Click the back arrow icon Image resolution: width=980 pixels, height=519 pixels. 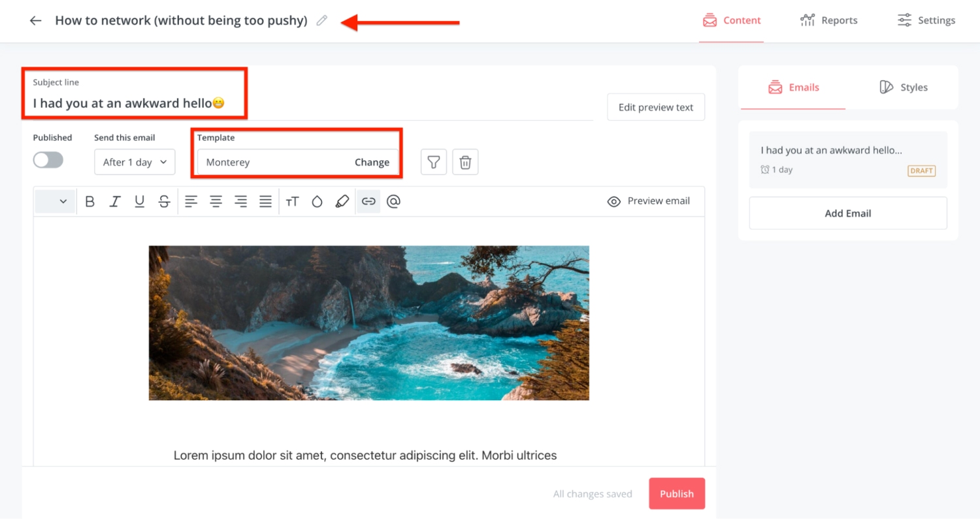[35, 20]
